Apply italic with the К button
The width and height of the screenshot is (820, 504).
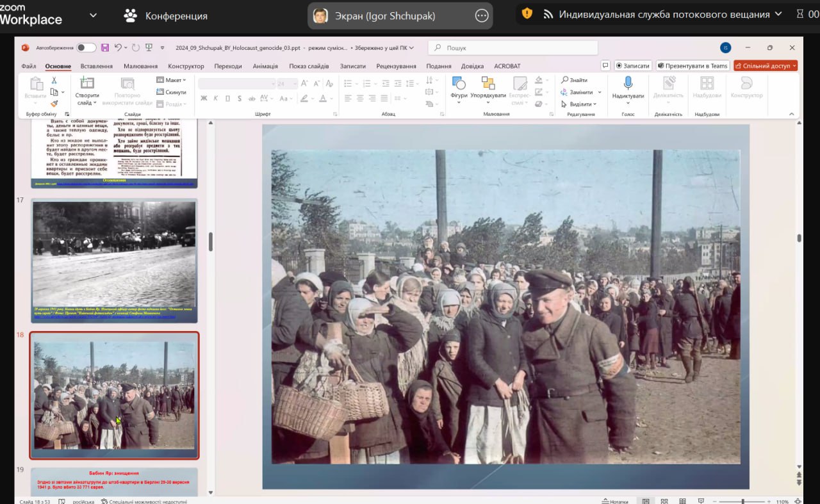[x=216, y=98]
